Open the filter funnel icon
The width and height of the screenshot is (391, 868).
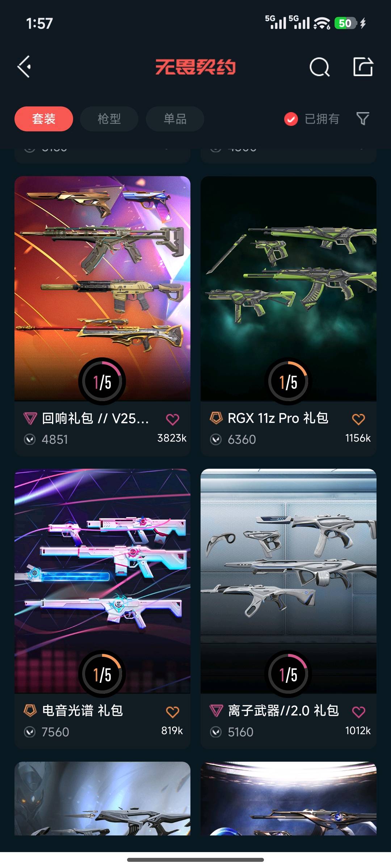pos(363,119)
